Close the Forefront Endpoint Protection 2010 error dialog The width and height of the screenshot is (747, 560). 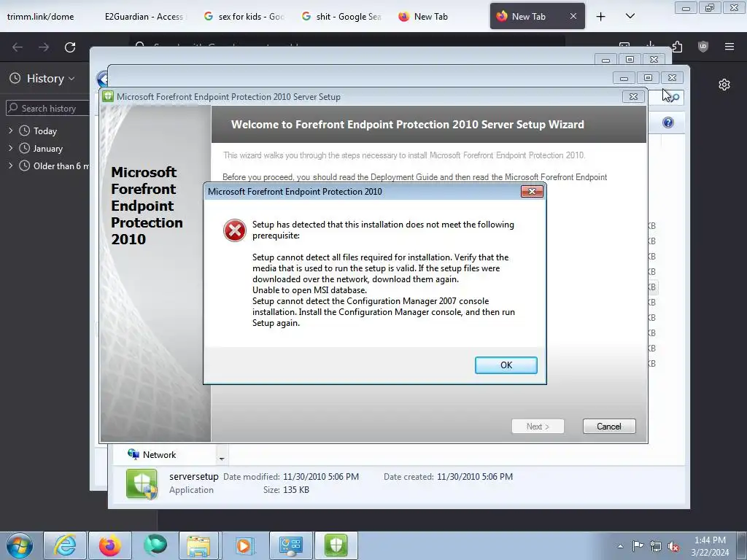(x=532, y=192)
